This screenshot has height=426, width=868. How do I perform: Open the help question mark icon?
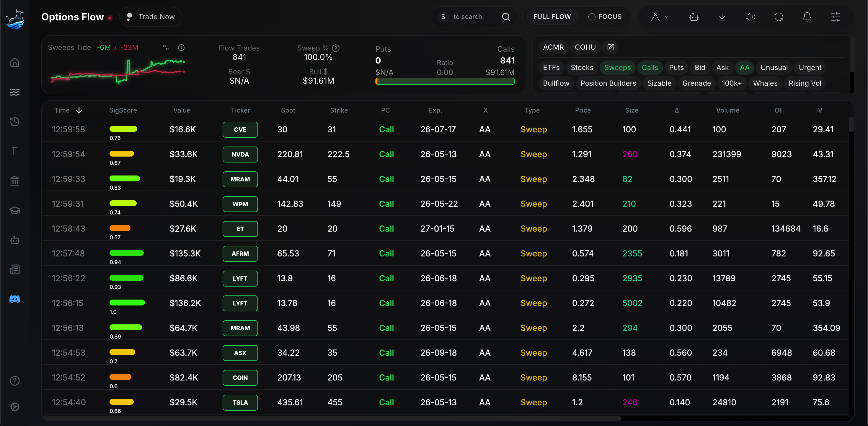pos(14,381)
